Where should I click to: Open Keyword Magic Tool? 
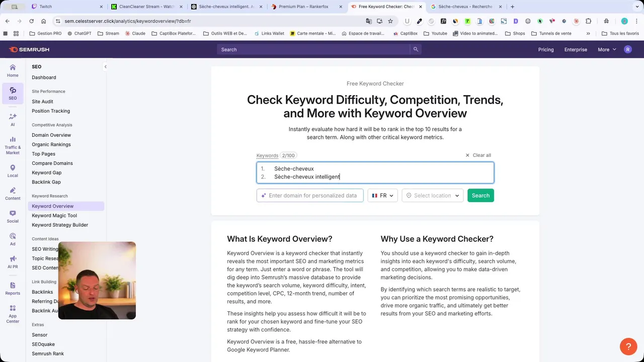(54, 216)
